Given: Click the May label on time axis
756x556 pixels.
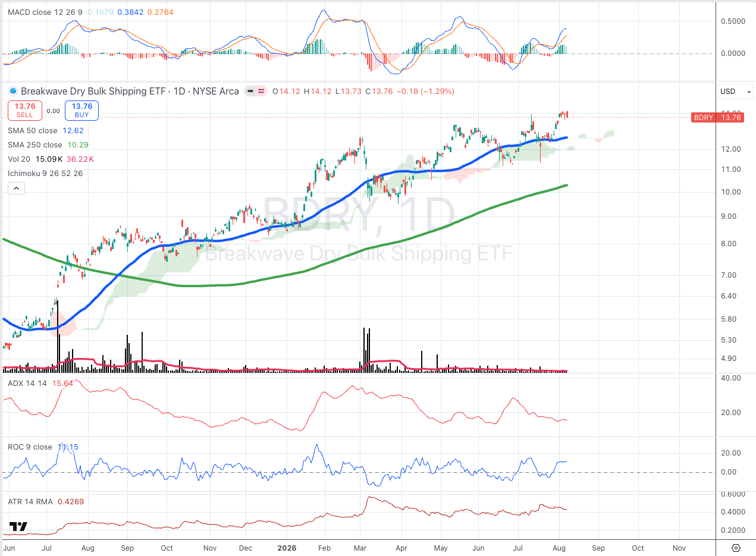Looking at the screenshot, I should point(441,548).
